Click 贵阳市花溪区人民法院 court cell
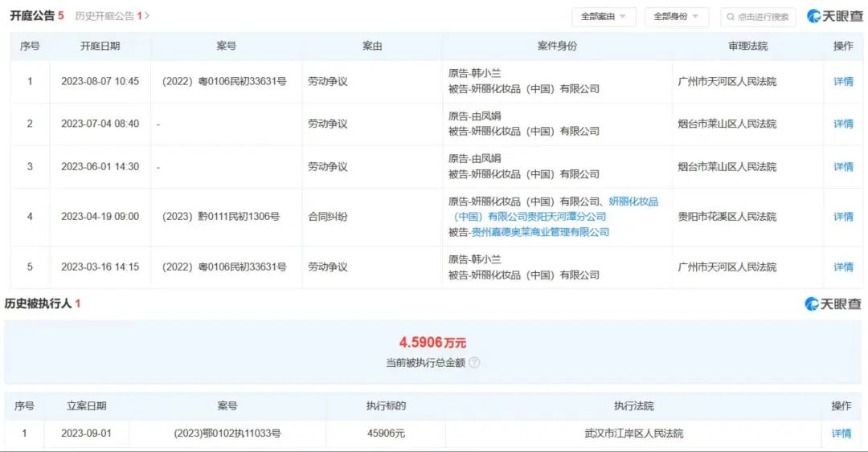Image resolution: width=868 pixels, height=452 pixels. click(x=727, y=216)
